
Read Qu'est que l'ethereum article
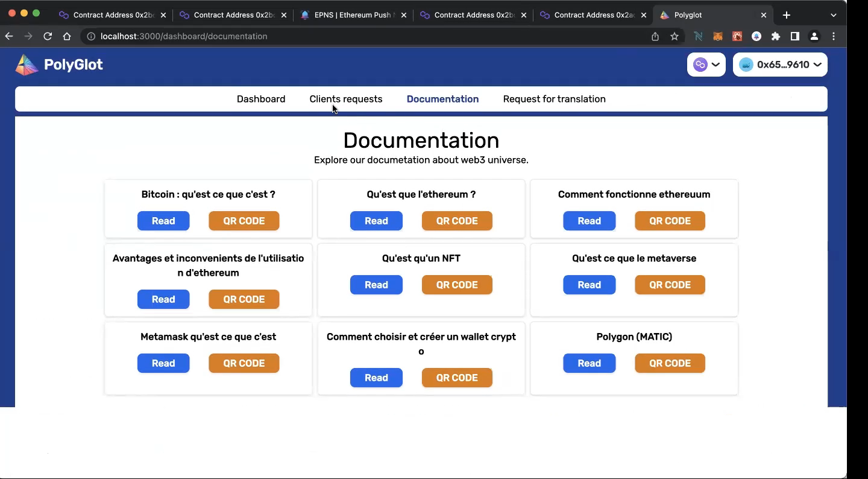[376, 221]
